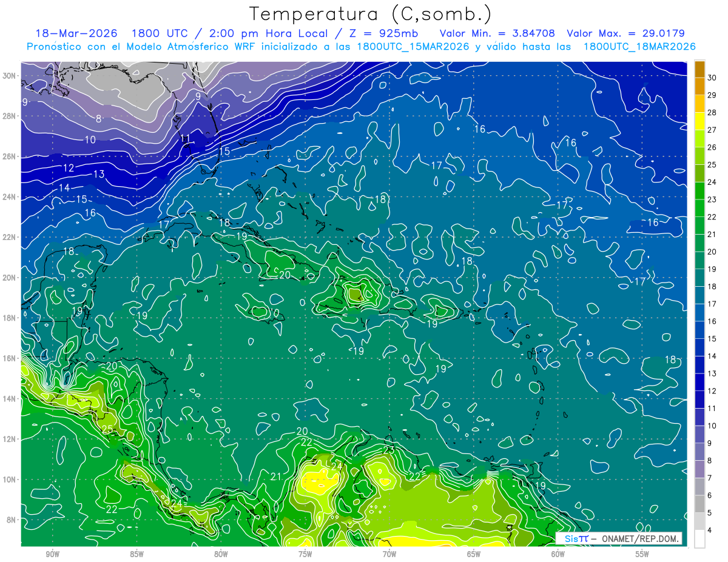Click latitude axis label "30N"
728x562 pixels.
[9, 76]
